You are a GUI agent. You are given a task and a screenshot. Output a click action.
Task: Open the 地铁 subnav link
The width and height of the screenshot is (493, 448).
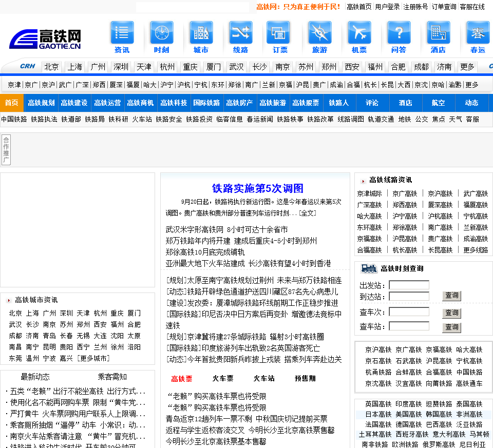[x=405, y=119]
